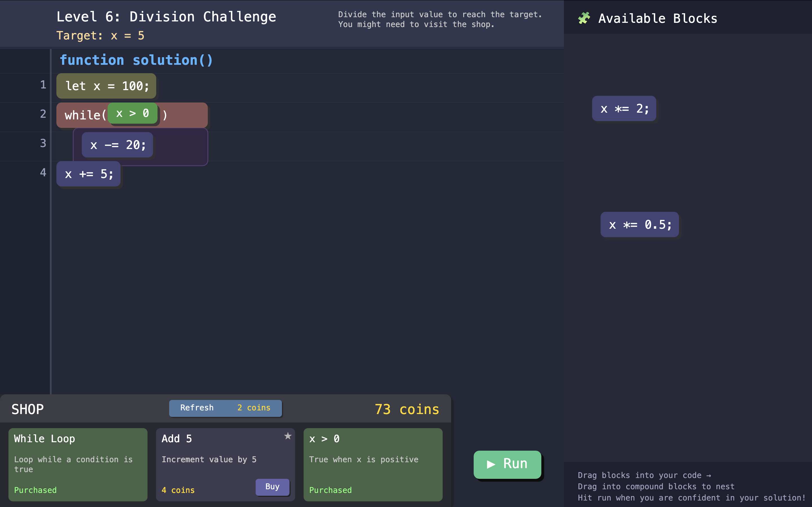
Task: Click the green puzzle piece icon
Action: tap(584, 18)
